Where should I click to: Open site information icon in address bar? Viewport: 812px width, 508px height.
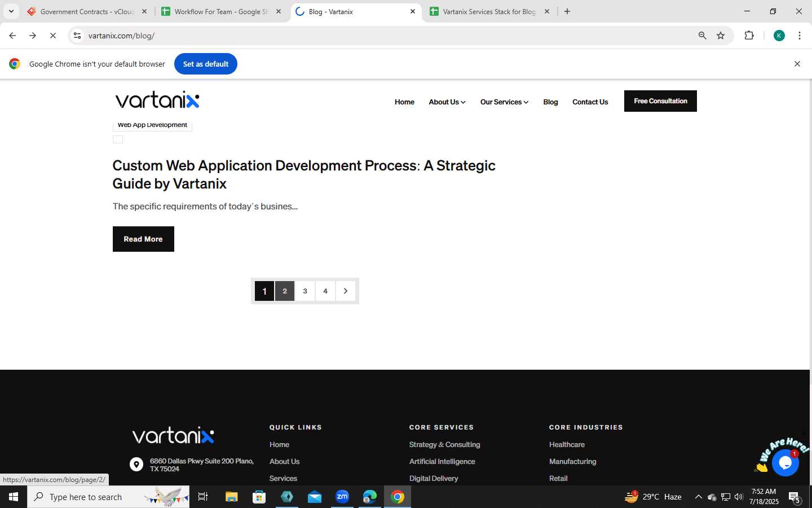click(x=77, y=36)
